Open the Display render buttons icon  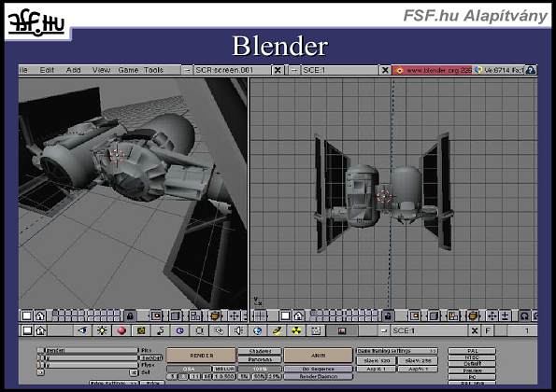coord(342,330)
